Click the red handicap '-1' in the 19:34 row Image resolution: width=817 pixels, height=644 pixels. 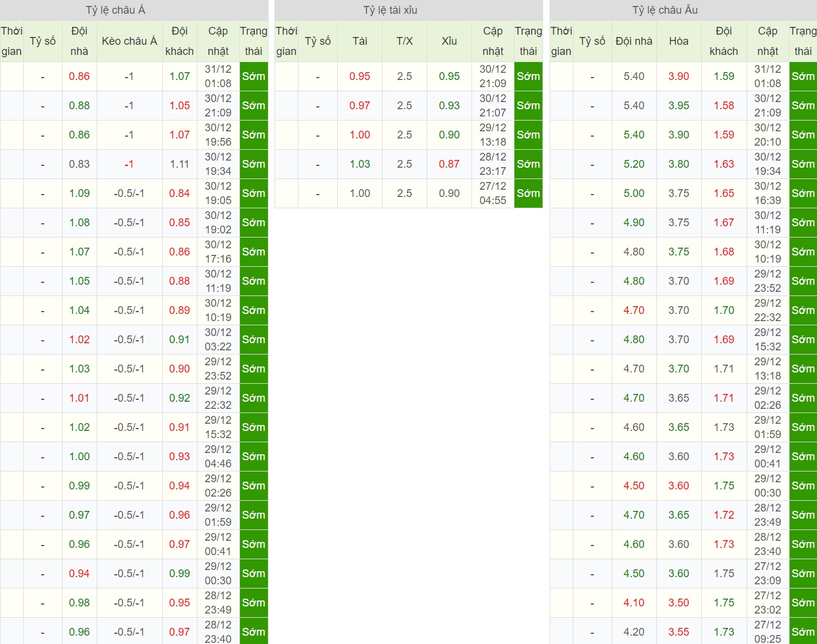point(130,164)
